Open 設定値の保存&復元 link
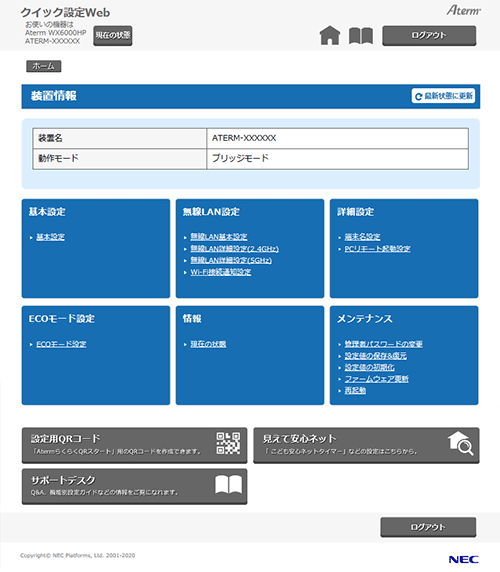500x572 pixels. point(376,356)
